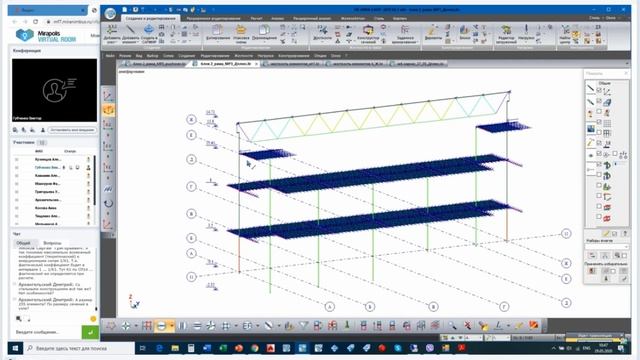Click the Windows taskbar search field
This screenshot has width=640, height=360.
79,348
